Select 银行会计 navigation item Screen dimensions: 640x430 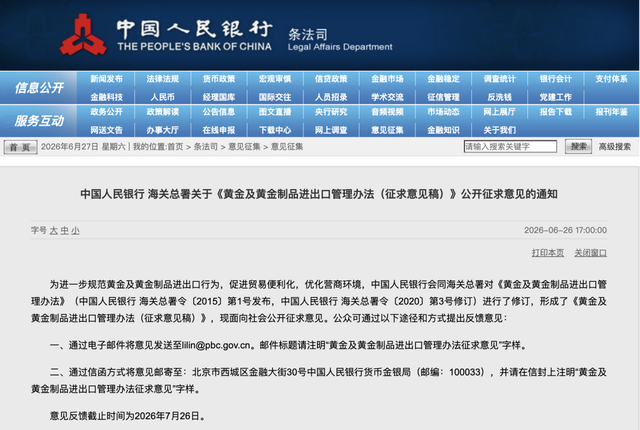556,79
